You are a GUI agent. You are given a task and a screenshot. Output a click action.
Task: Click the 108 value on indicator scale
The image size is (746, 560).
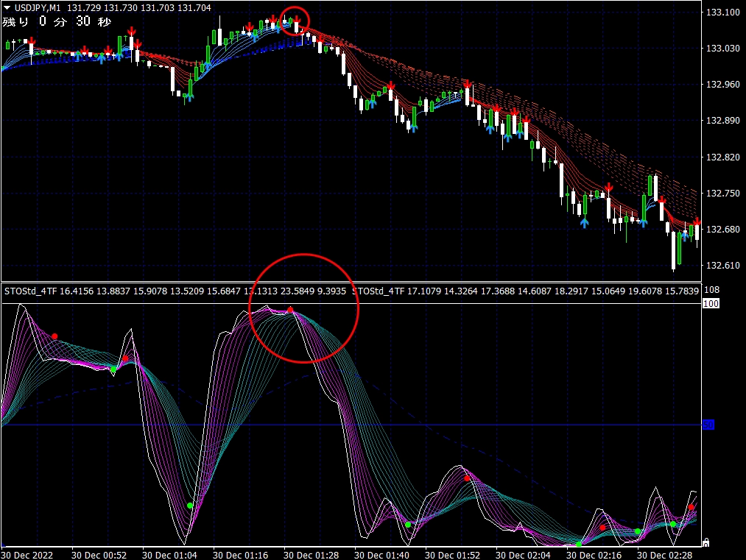(x=711, y=291)
